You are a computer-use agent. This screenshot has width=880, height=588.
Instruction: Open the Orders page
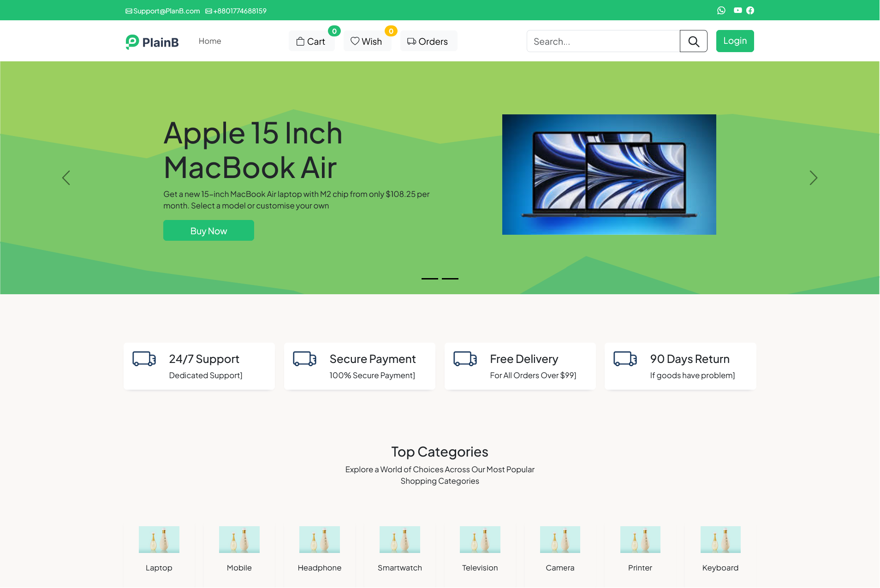click(428, 42)
